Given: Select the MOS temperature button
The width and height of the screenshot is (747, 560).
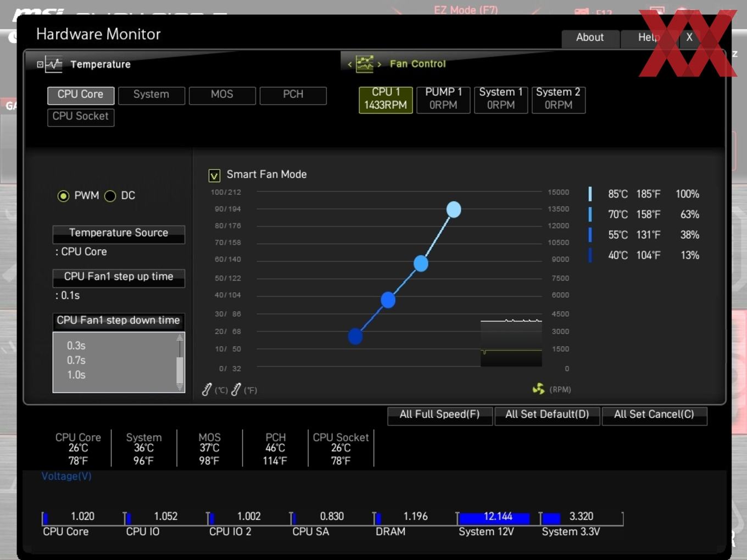Looking at the screenshot, I should point(222,95).
